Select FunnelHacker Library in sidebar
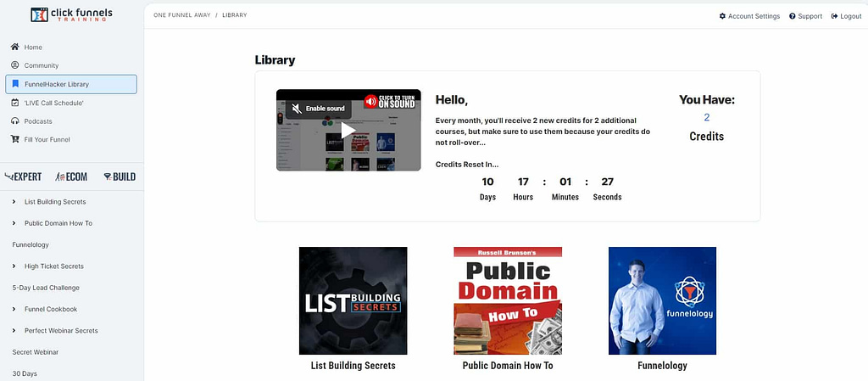Viewport: 868px width, 381px height. [71, 84]
